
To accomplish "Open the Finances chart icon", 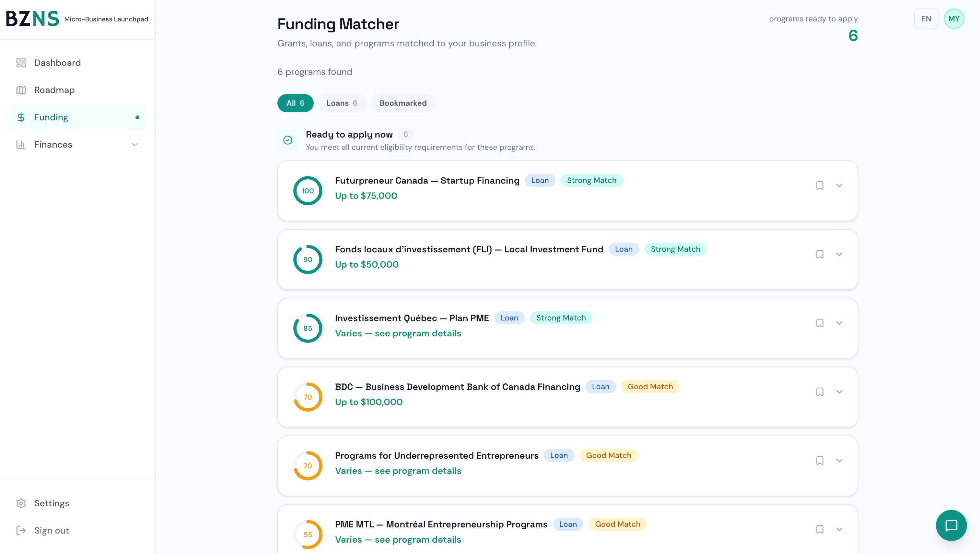I will tap(21, 144).
